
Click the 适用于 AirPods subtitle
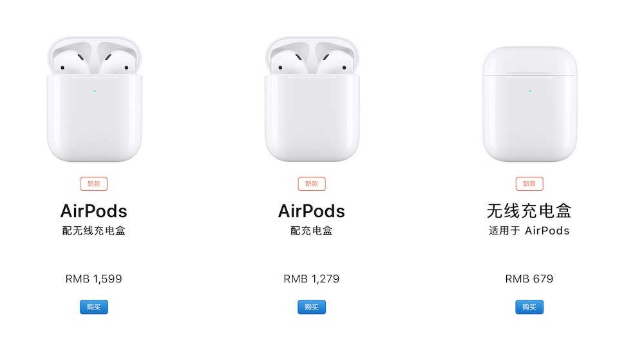(x=529, y=230)
